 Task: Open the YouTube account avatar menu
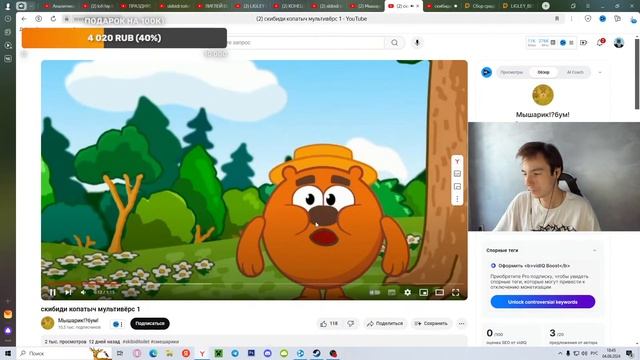pyautogui.click(x=619, y=42)
